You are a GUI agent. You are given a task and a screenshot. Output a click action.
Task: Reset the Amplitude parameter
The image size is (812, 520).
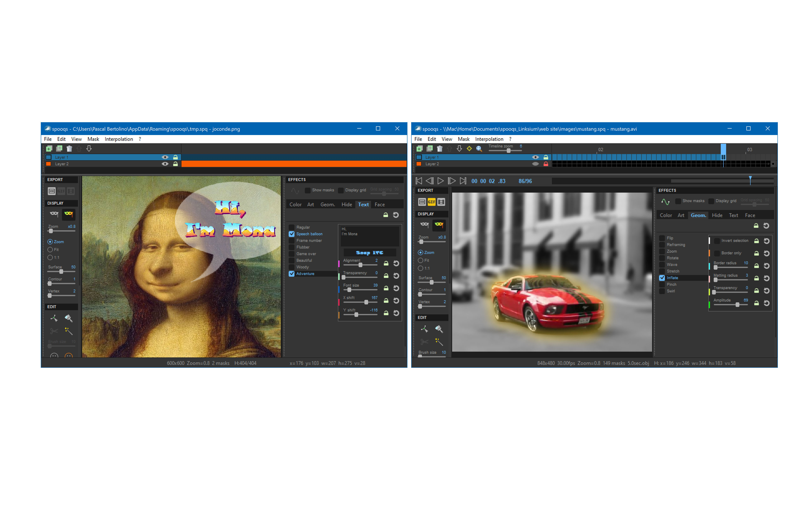[766, 303]
